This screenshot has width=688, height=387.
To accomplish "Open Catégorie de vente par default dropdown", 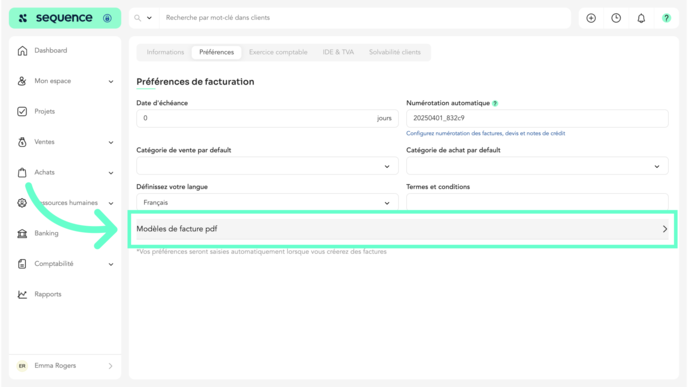I will click(267, 166).
